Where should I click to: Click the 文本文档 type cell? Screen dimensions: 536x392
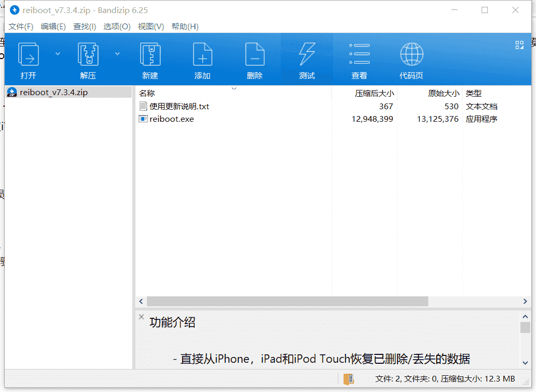coord(481,106)
